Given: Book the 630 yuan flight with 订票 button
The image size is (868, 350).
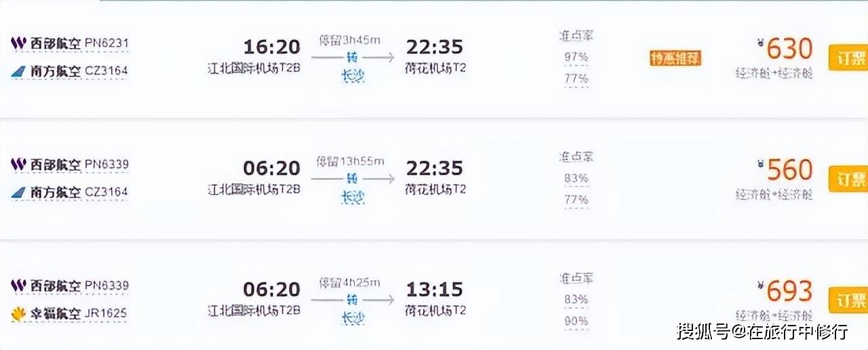Looking at the screenshot, I should [x=849, y=58].
